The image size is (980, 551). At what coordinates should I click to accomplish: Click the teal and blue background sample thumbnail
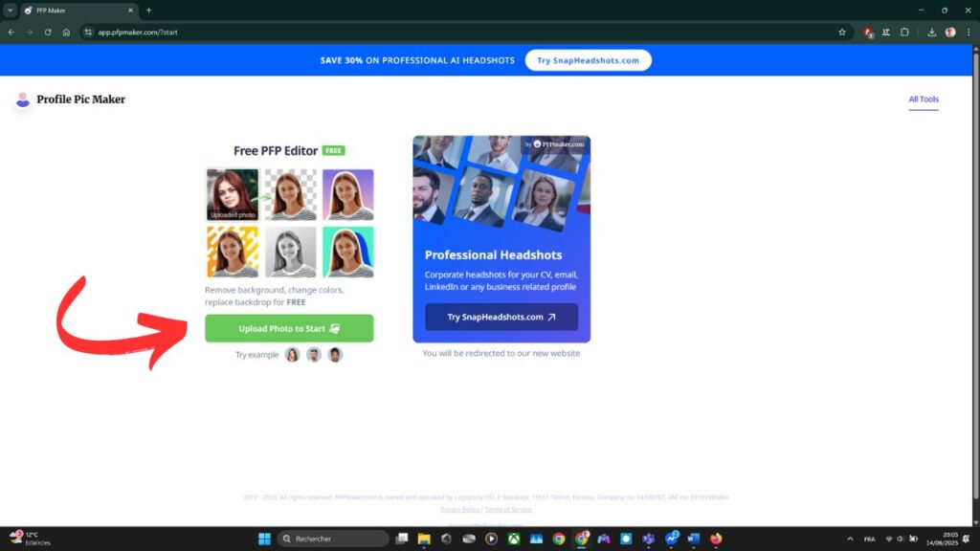point(348,252)
